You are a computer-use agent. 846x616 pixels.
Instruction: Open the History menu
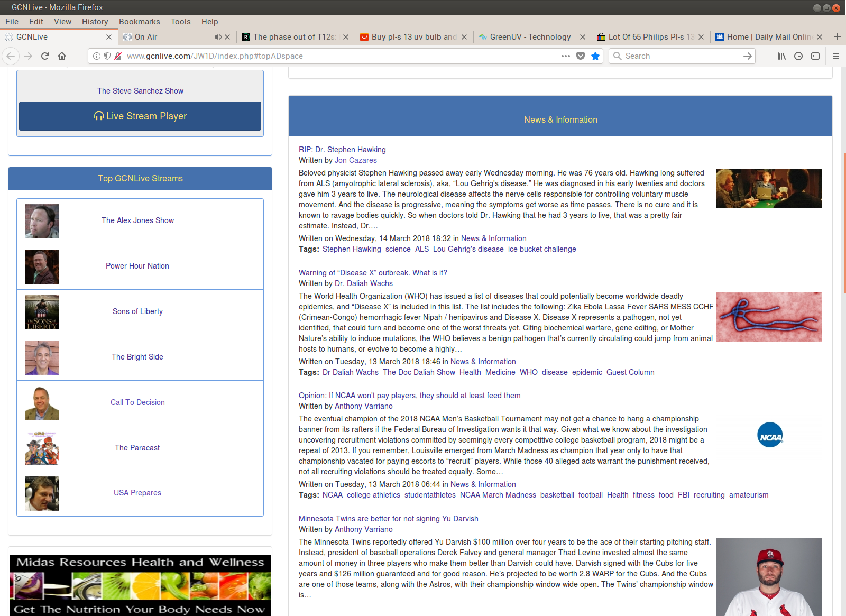95,22
